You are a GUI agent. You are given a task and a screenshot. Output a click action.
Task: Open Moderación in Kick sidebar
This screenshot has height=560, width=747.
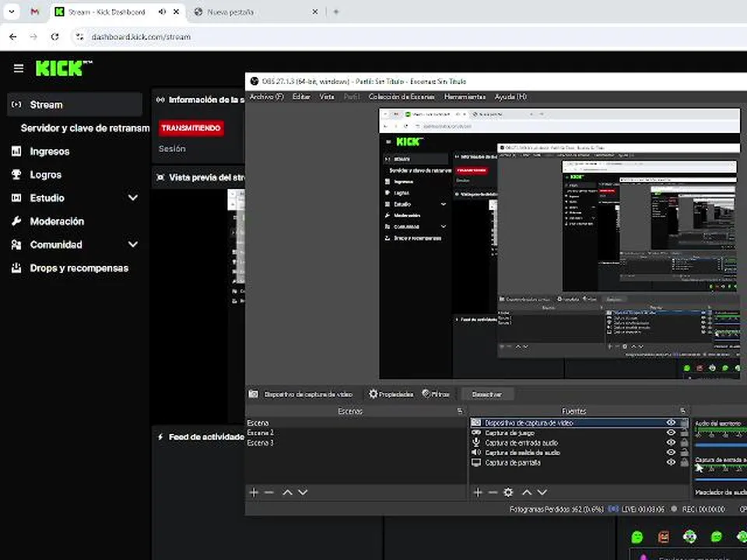57,222
